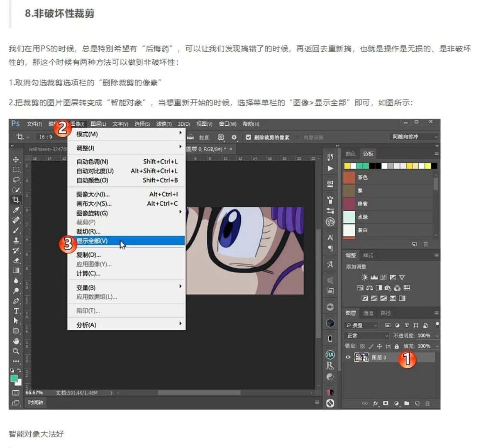Viewport: 481px width, 448px height.
Task: Select the Horizontal Type tool
Action: 16,311
